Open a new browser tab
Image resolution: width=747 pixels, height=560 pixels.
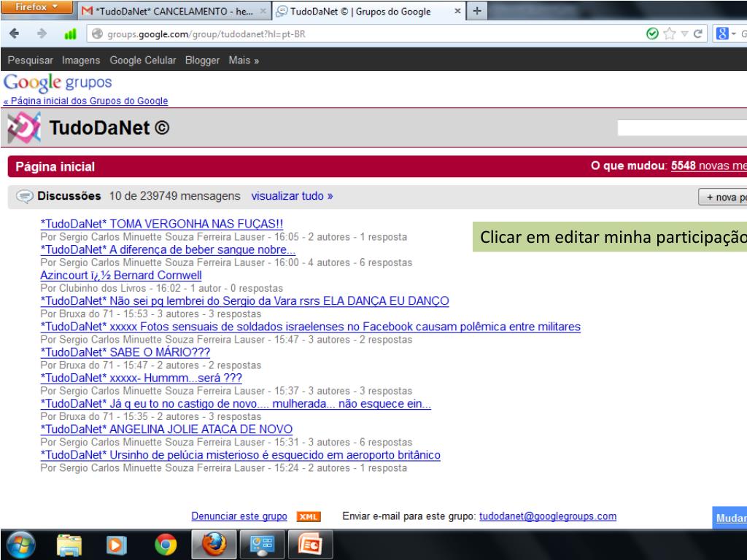(477, 10)
